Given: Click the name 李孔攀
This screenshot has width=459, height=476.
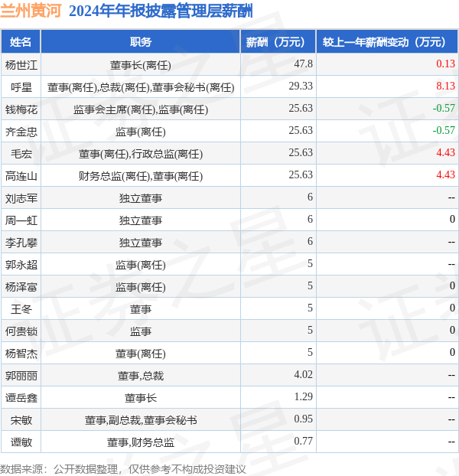Looking at the screenshot, I should point(21,243).
